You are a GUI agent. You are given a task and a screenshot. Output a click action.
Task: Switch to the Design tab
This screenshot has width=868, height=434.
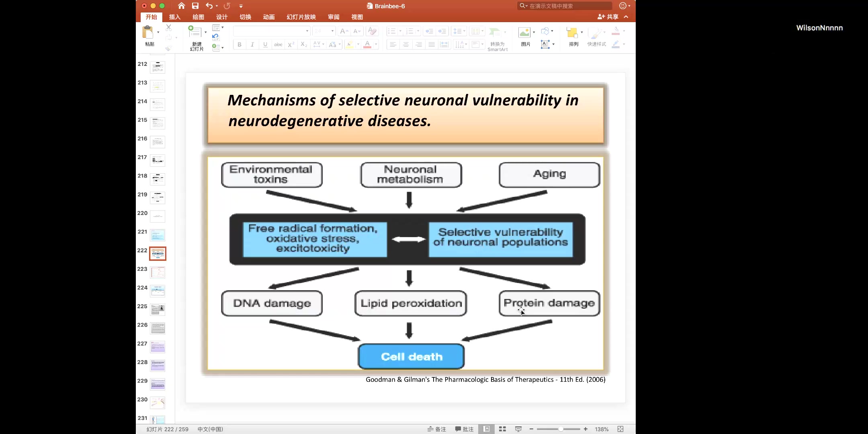pyautogui.click(x=222, y=17)
